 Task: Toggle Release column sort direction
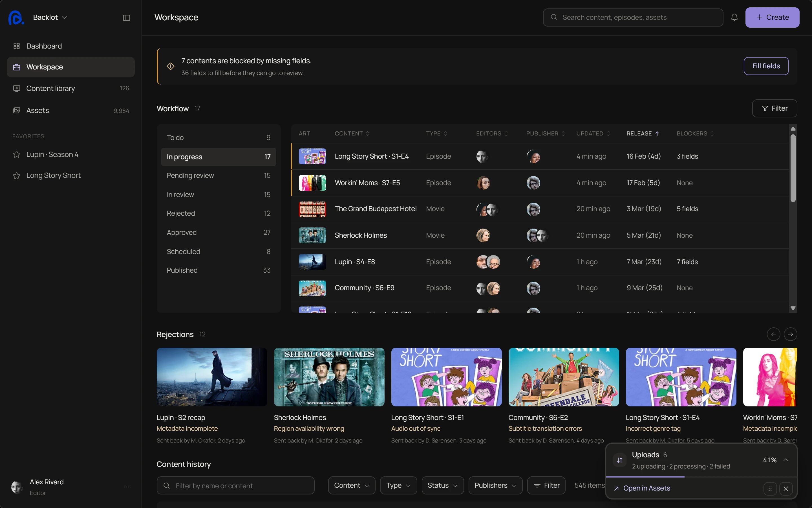point(643,133)
